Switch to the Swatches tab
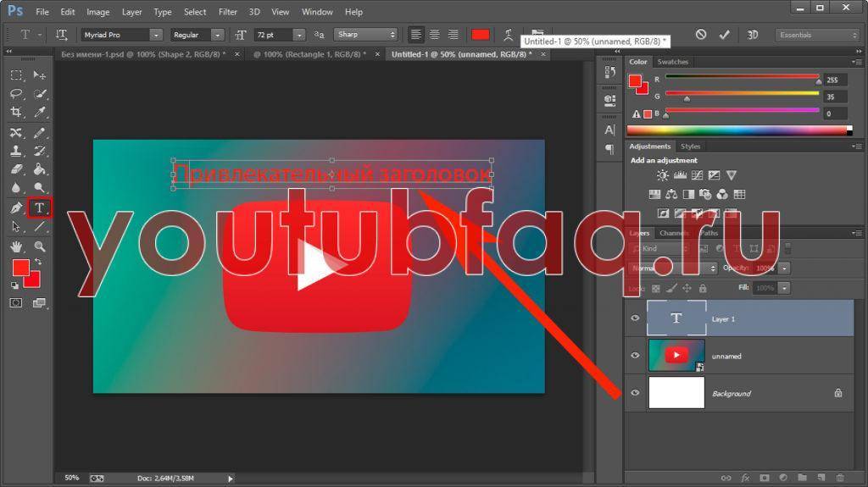Image resolution: width=868 pixels, height=487 pixels. click(673, 62)
